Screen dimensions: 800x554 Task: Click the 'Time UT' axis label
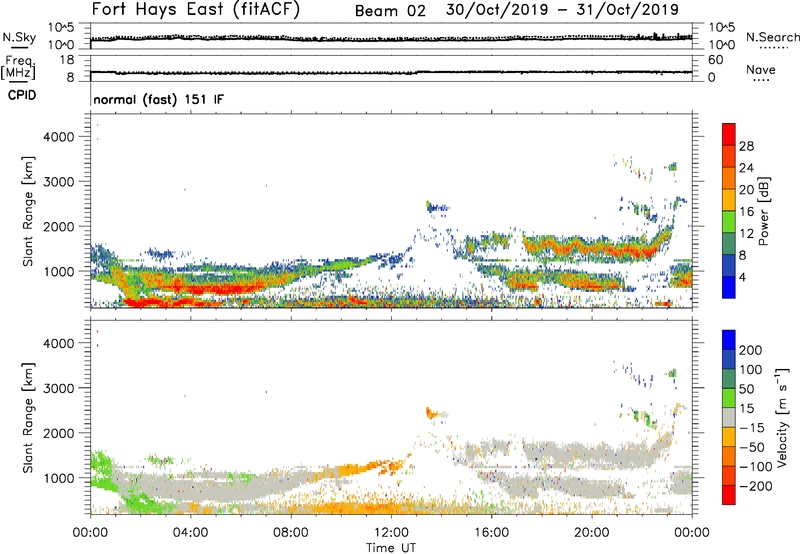pyautogui.click(x=391, y=548)
